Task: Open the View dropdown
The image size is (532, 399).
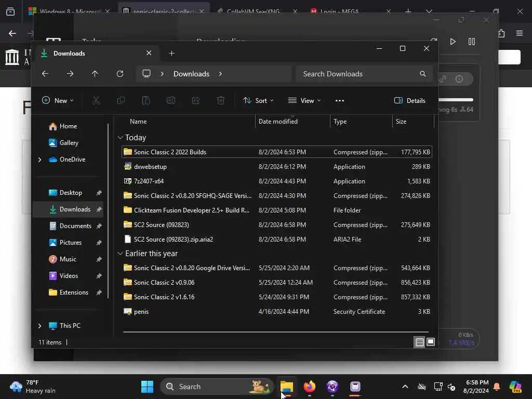Action: pyautogui.click(x=304, y=100)
